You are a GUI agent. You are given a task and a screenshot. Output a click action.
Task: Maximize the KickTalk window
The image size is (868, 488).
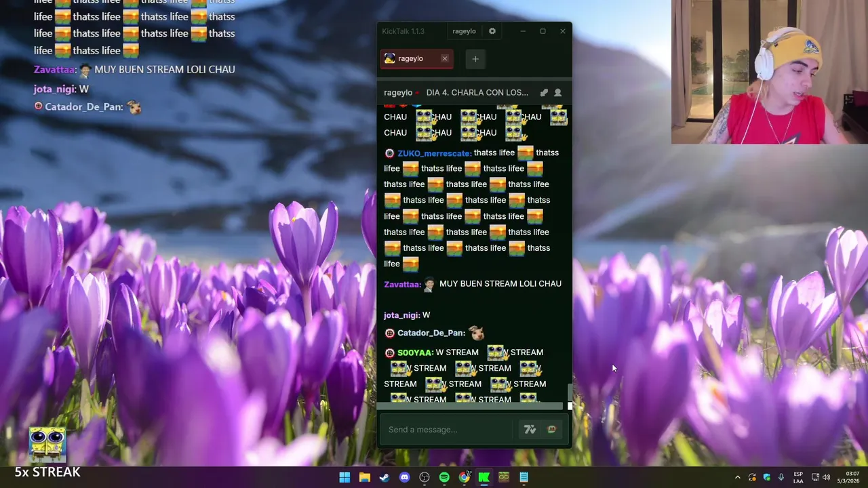[542, 31]
